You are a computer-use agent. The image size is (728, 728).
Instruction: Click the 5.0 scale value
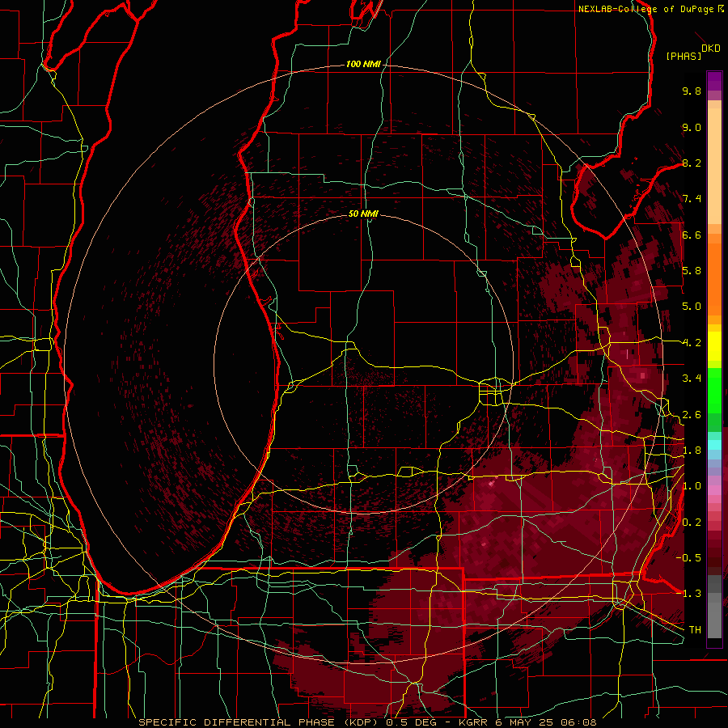[x=692, y=307]
